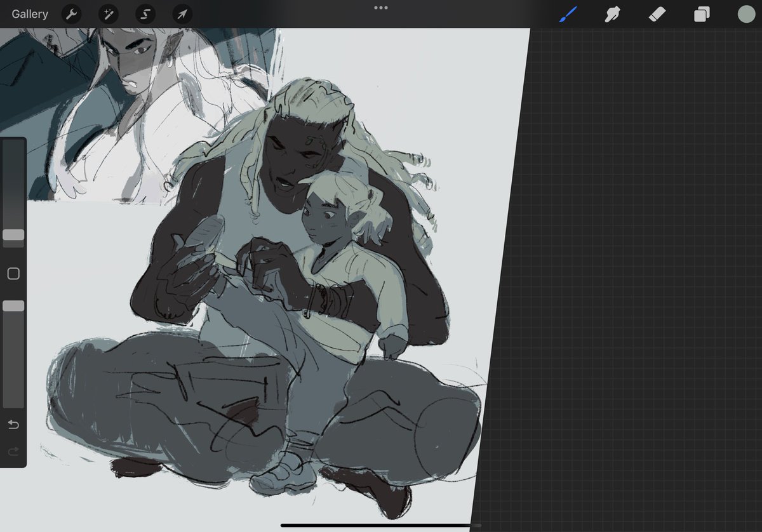Tap the sidebar modify button

(13, 273)
